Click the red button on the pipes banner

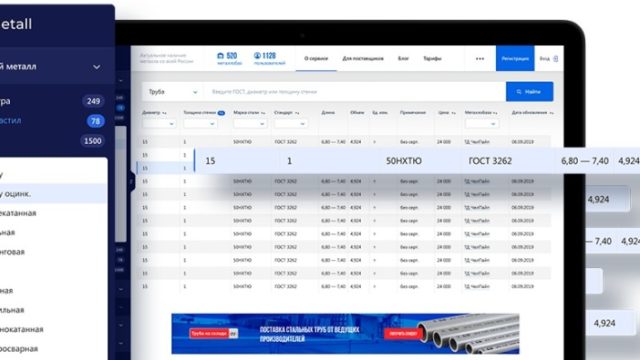click(402, 333)
